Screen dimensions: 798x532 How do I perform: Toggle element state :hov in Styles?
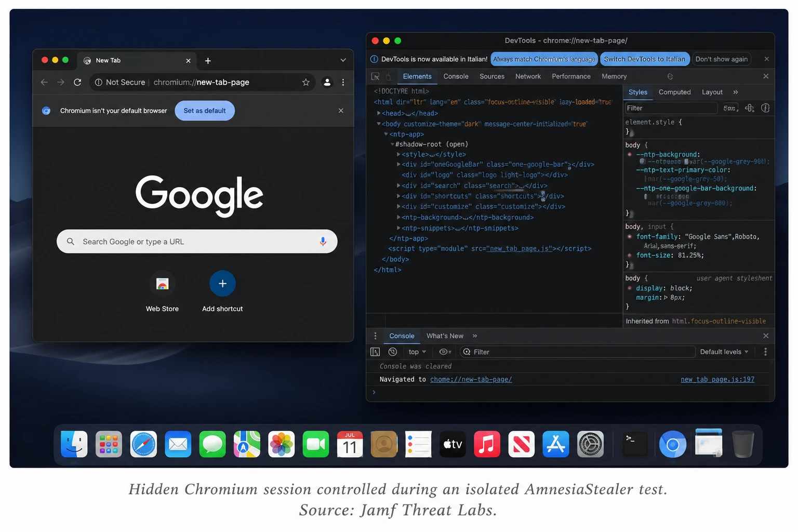730,108
